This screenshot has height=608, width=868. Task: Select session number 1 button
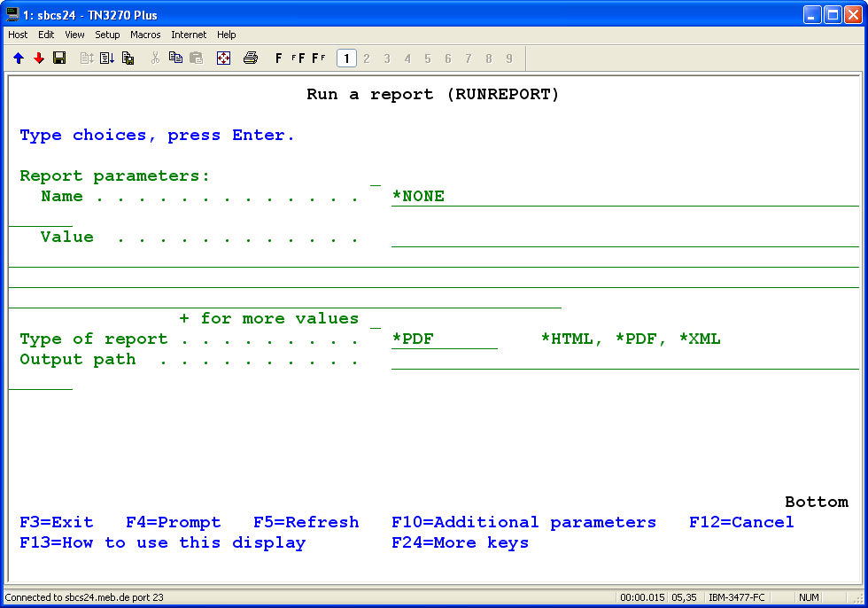(346, 58)
